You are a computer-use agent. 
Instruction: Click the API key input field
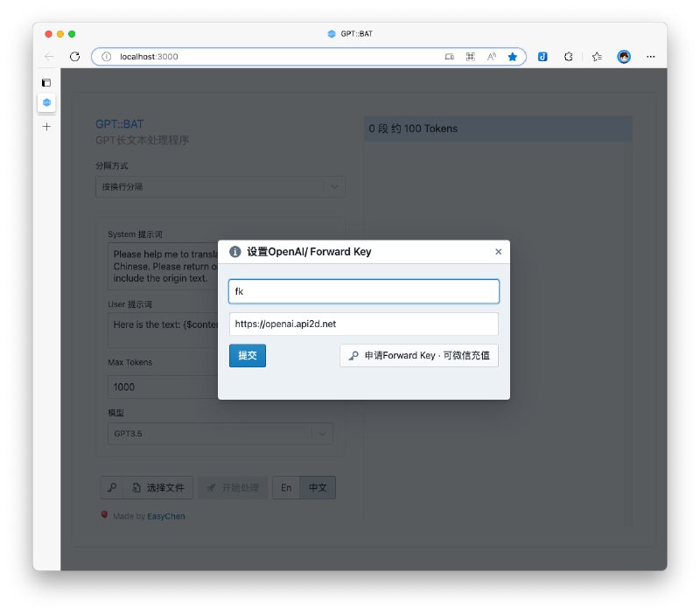point(363,291)
